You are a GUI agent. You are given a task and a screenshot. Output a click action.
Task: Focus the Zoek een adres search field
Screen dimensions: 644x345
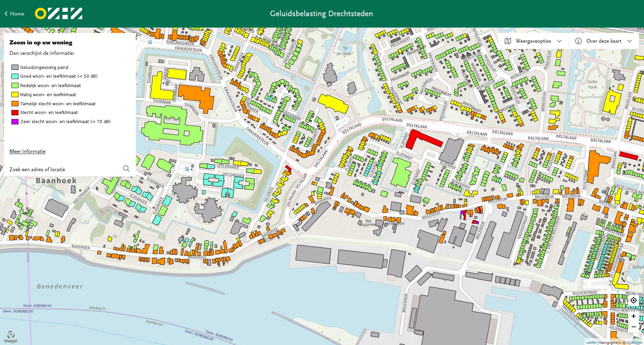pyautogui.click(x=64, y=169)
